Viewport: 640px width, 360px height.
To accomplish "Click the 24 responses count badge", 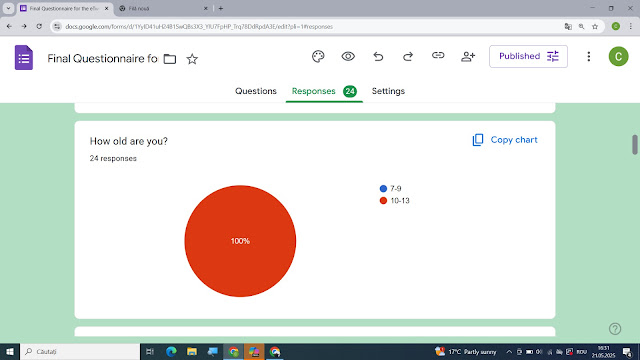I will (x=350, y=91).
